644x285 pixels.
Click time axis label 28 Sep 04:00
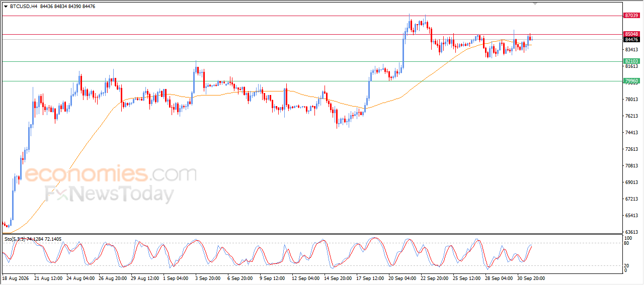pos(500,278)
